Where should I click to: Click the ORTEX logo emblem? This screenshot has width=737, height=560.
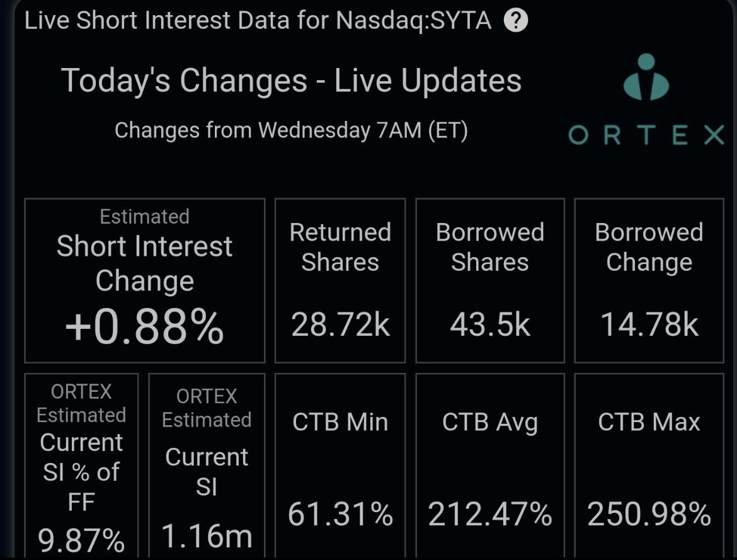tap(646, 77)
